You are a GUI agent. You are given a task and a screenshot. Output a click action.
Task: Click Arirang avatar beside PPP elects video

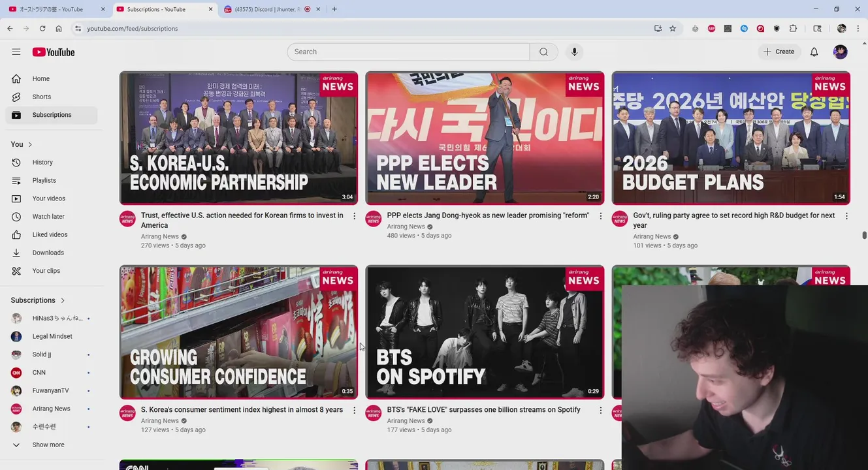point(374,219)
